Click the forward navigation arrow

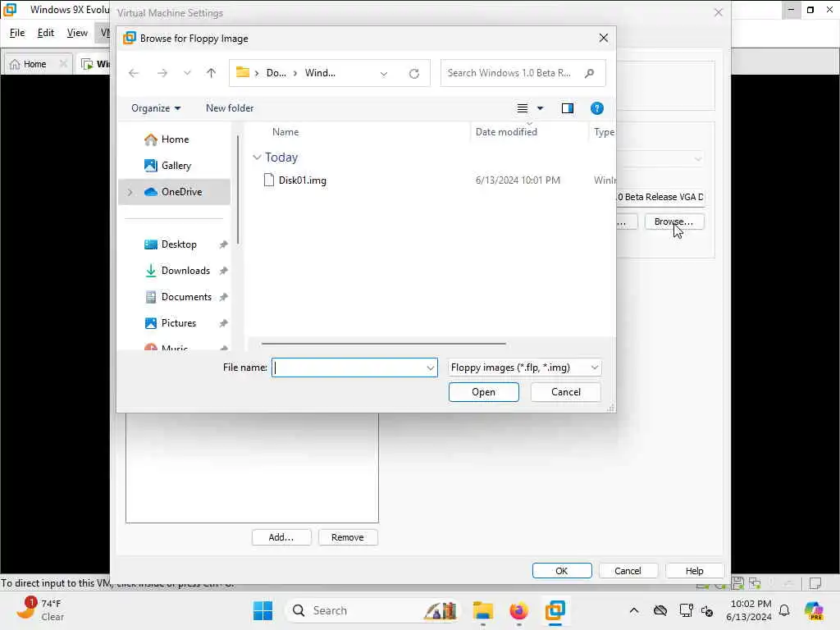click(x=162, y=73)
